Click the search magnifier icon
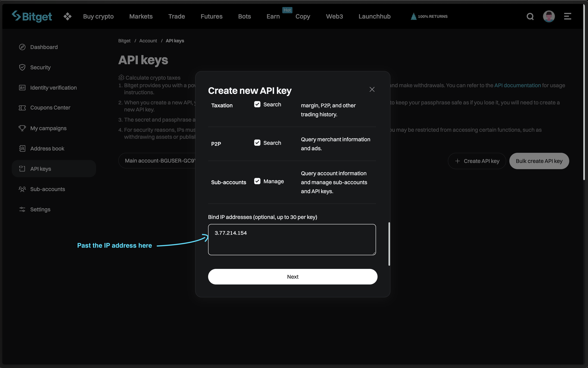 [530, 16]
